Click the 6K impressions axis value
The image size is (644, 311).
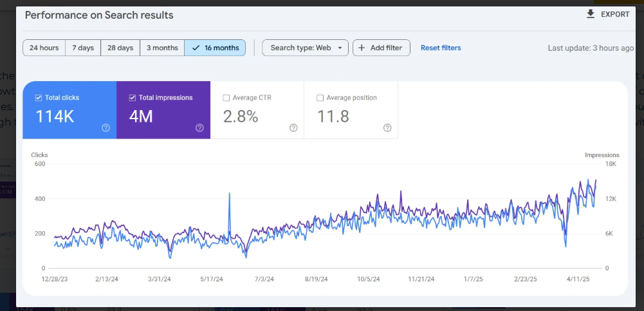coord(610,234)
